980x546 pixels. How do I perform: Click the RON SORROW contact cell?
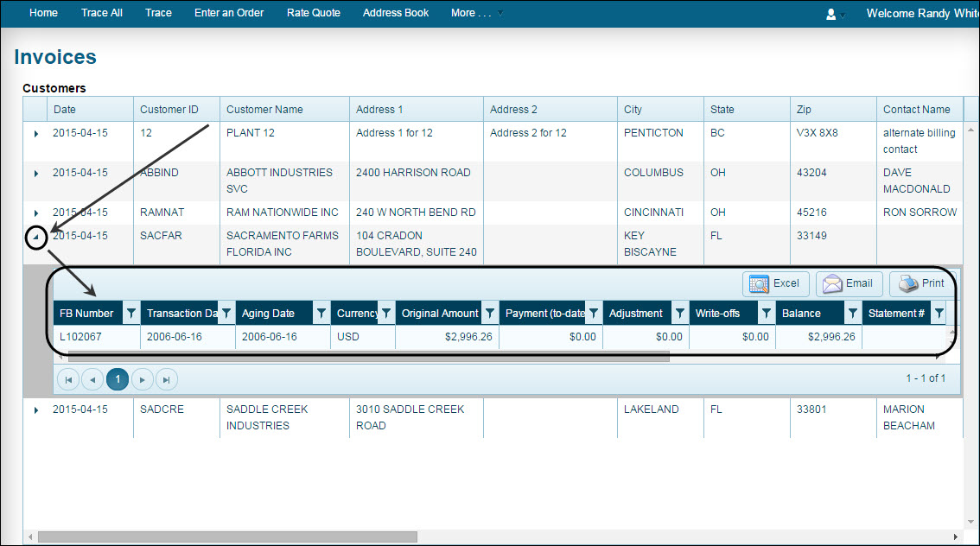pos(920,213)
